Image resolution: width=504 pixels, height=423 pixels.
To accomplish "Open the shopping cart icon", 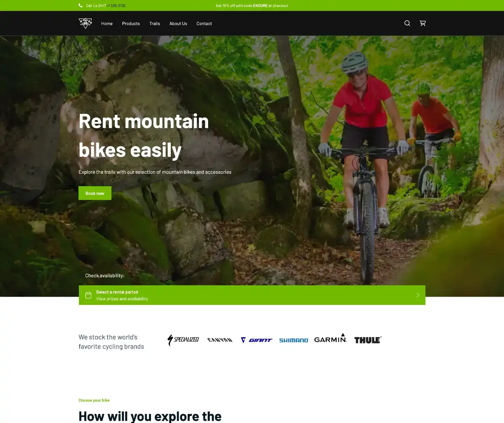I will pos(423,23).
